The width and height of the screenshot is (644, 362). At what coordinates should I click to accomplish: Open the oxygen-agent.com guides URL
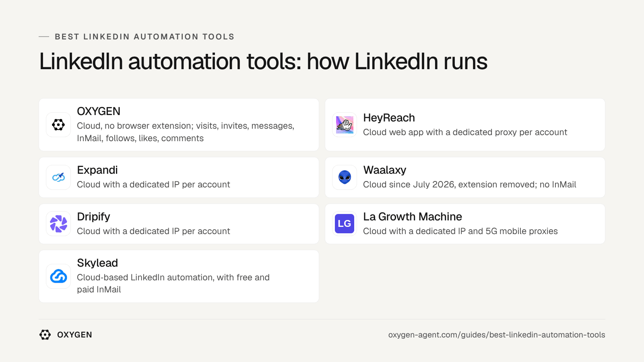[497, 335]
